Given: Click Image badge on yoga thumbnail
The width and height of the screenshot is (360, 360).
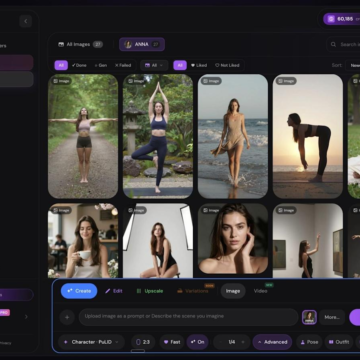Looking at the screenshot, I should click(136, 81).
